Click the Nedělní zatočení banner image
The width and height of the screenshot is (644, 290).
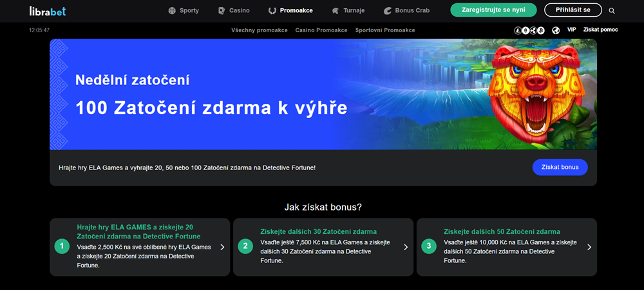(x=323, y=94)
